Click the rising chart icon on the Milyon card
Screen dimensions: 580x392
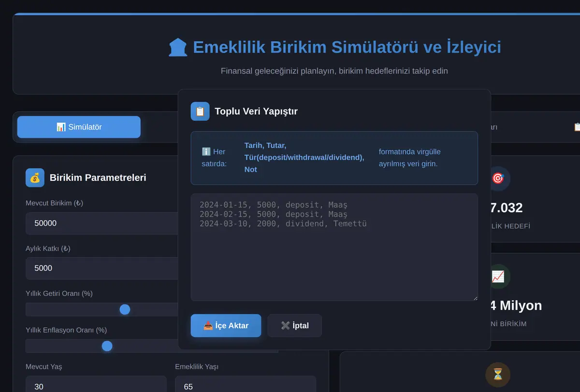click(498, 276)
